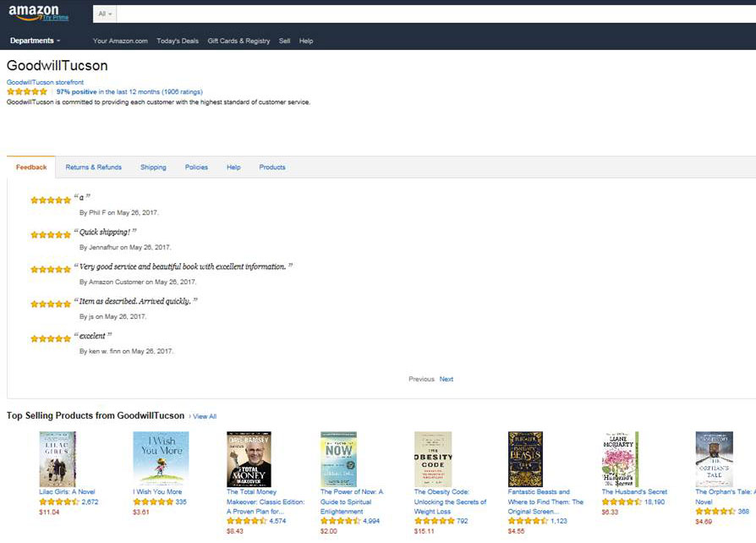
Task: Click the stars on the "Item as described" review
Action: (x=51, y=304)
